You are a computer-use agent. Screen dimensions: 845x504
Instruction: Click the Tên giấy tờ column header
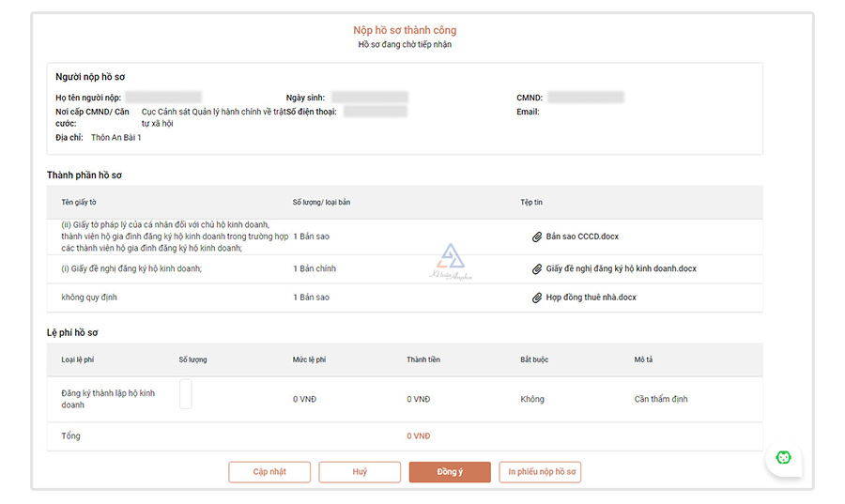coord(80,202)
